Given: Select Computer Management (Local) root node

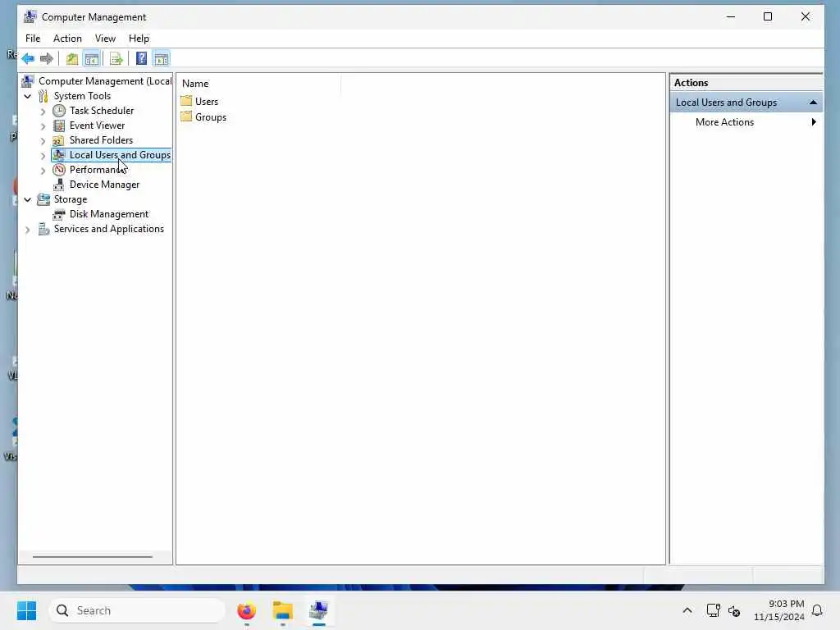Looking at the screenshot, I should coord(105,81).
